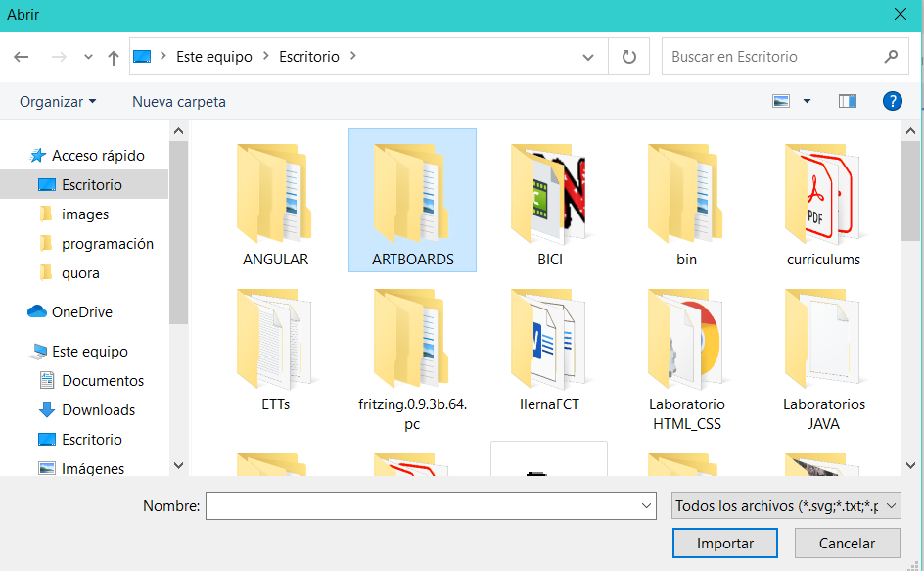Refresh the current folder view
This screenshot has width=924, height=571.
[628, 57]
